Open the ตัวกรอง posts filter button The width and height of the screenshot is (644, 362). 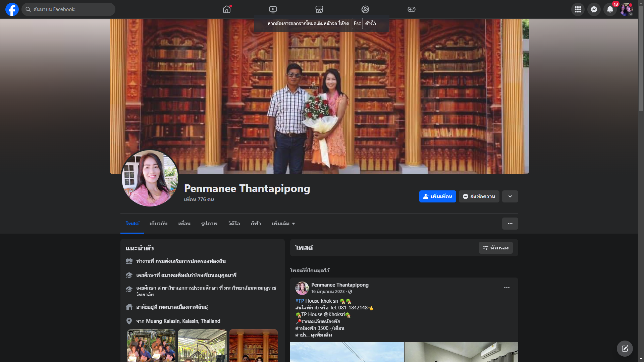point(495,248)
